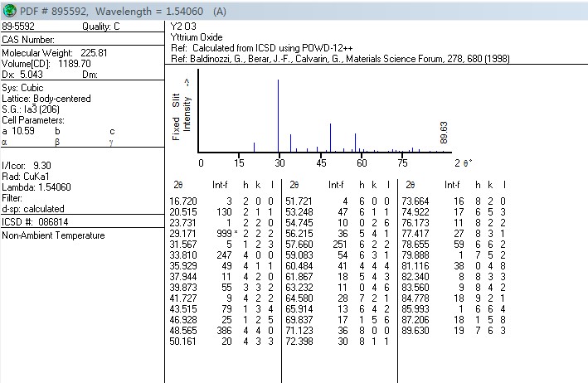Select the 2θ value 78.655

pyautogui.click(x=415, y=245)
